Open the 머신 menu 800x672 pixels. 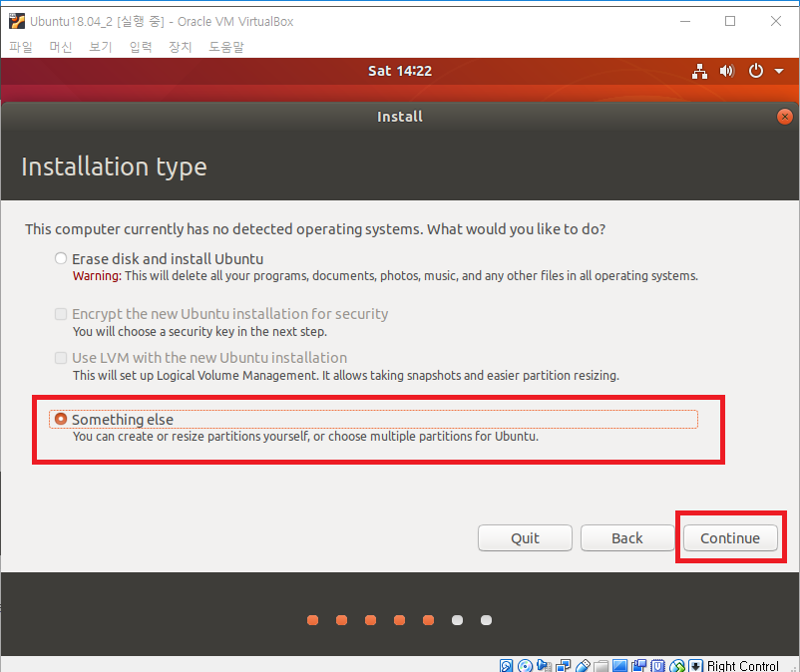click(61, 47)
